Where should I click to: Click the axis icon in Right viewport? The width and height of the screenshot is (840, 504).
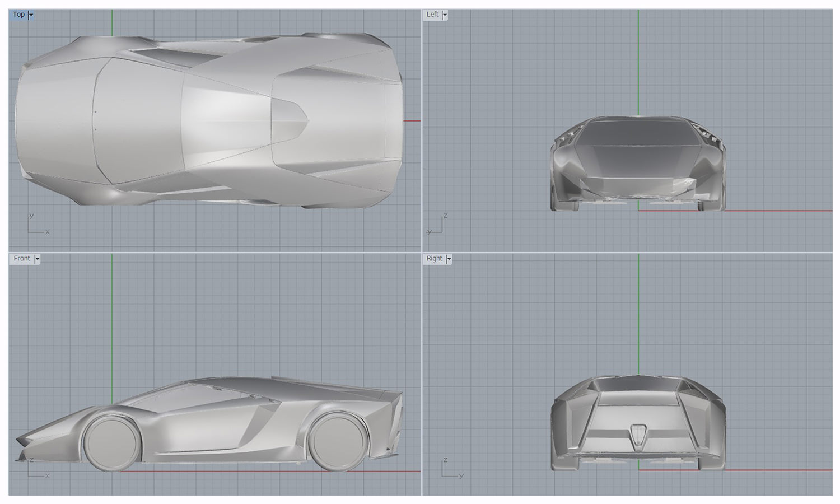coord(452,469)
